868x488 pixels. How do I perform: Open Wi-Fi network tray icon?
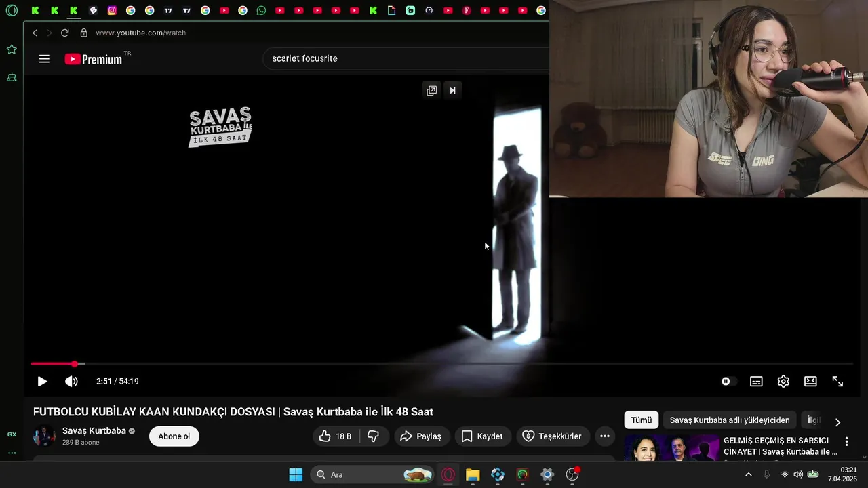[785, 474]
